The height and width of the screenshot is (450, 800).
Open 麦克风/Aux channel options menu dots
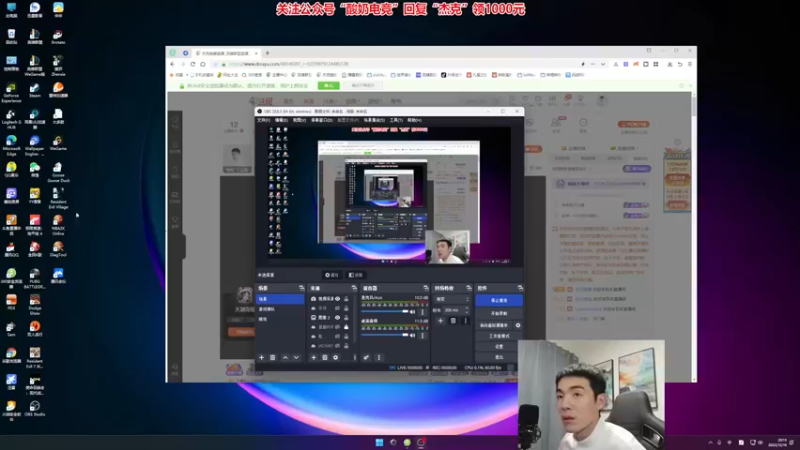tap(422, 312)
